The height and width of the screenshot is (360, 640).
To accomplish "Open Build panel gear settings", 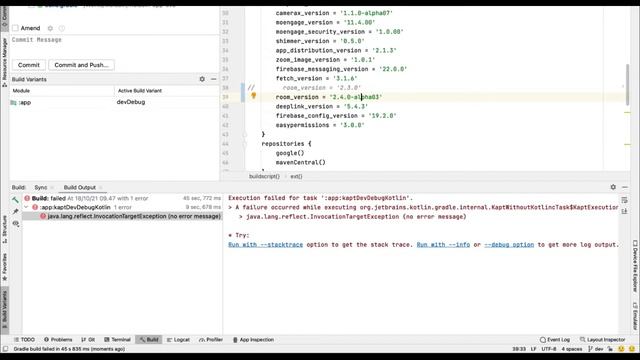I will (x=613, y=187).
